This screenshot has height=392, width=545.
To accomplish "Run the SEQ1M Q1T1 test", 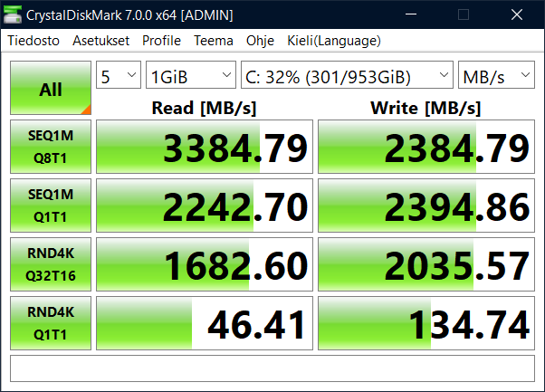I will 51,206.
